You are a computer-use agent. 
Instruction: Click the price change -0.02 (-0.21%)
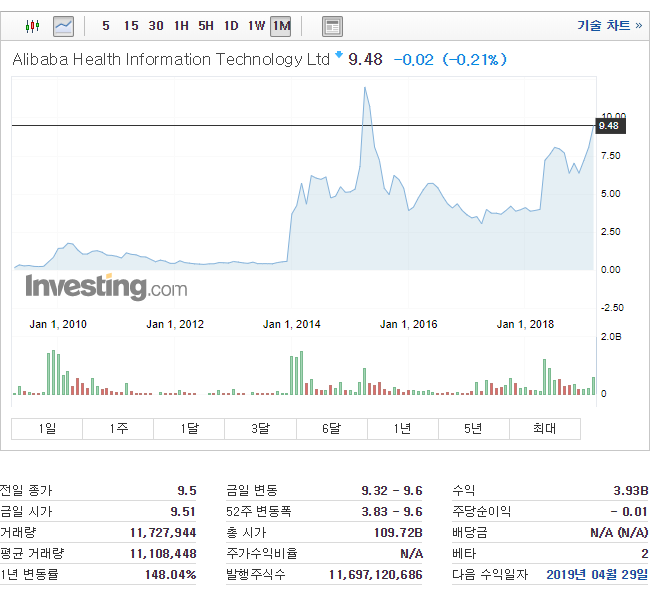pyautogui.click(x=450, y=60)
